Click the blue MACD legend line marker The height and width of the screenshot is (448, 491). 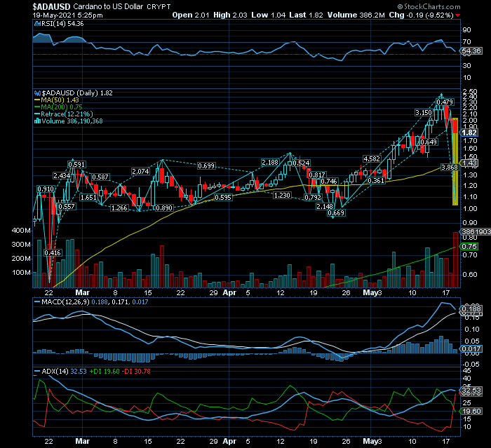click(x=37, y=302)
